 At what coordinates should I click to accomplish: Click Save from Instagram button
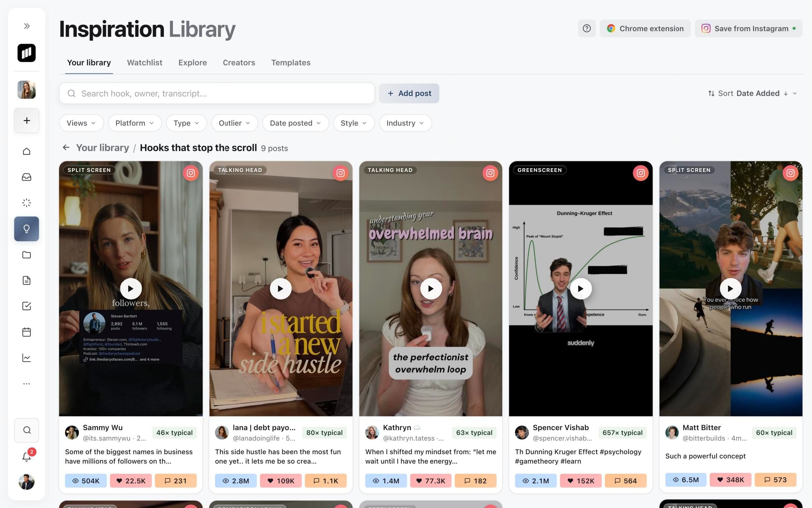click(748, 29)
